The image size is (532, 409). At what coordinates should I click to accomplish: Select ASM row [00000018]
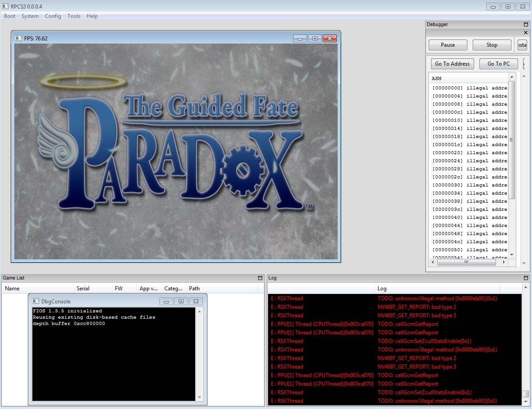[x=470, y=137]
